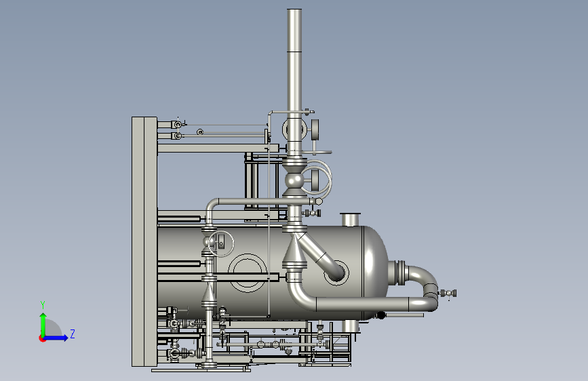The image size is (588, 381).
Task: Click the 'Z' axis label
Action: point(73,334)
